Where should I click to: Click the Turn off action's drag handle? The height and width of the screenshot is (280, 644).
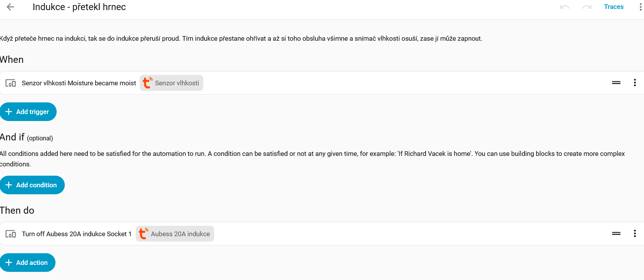(x=616, y=233)
